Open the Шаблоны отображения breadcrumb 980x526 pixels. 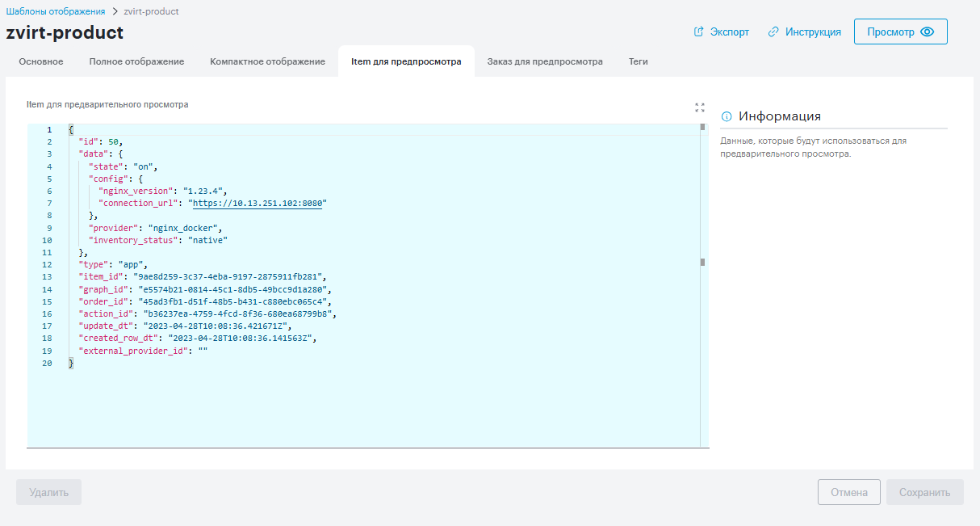point(56,11)
